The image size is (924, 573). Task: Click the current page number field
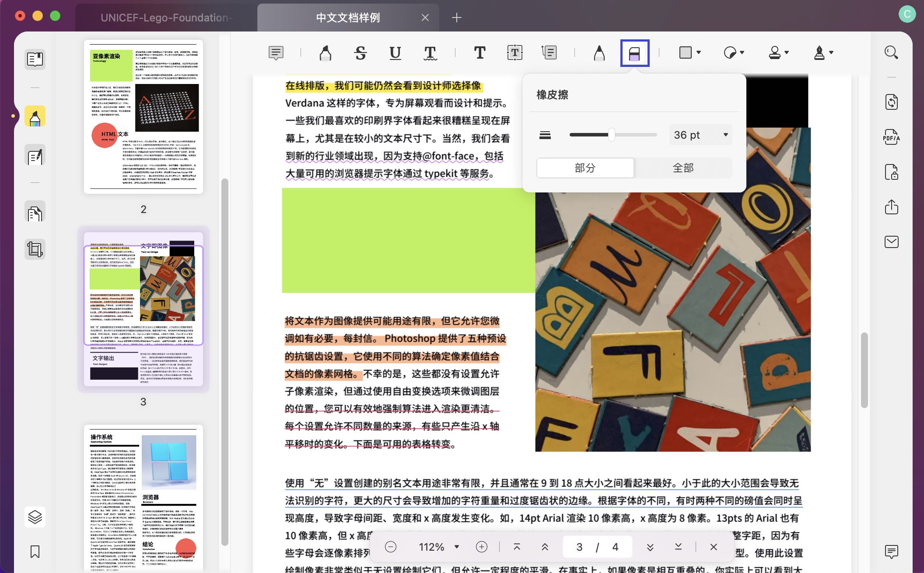click(x=579, y=547)
